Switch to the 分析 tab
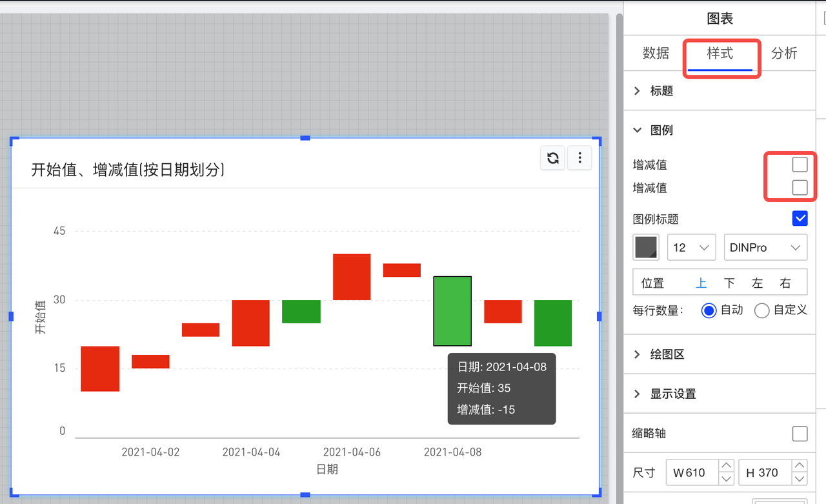The height and width of the screenshot is (504, 826). coord(784,54)
